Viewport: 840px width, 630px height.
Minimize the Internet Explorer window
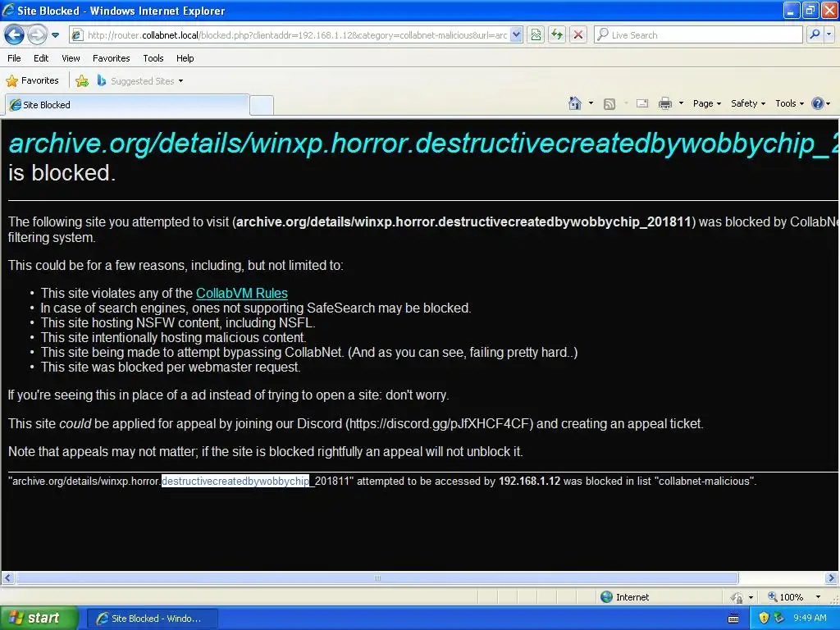click(x=791, y=10)
